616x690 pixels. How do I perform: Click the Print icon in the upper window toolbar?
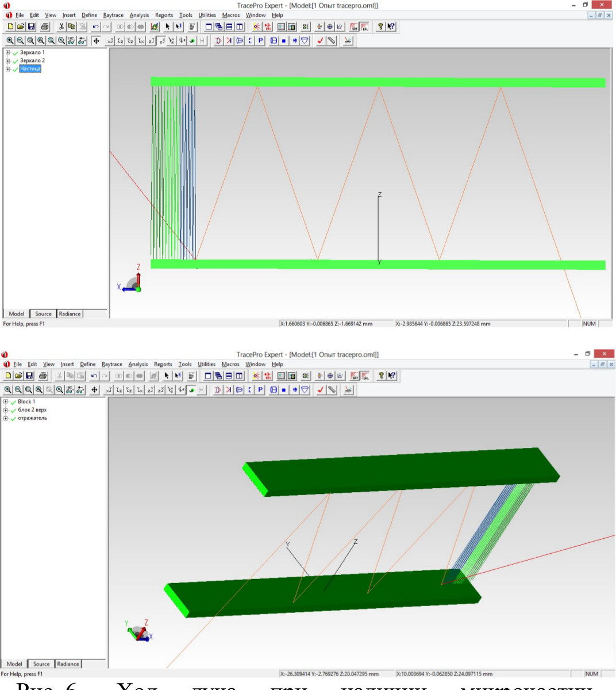[45, 26]
